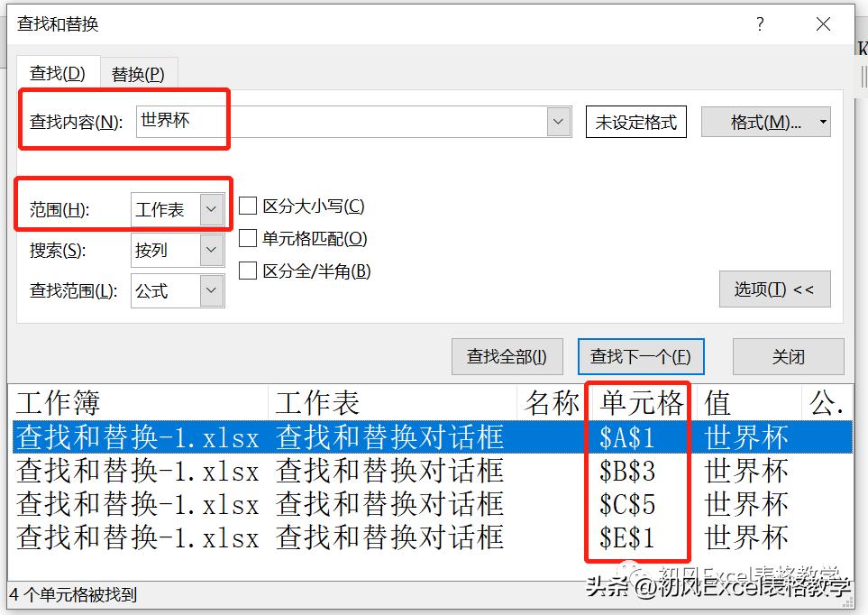
Task: Click the 关闭 button
Action: tap(788, 356)
